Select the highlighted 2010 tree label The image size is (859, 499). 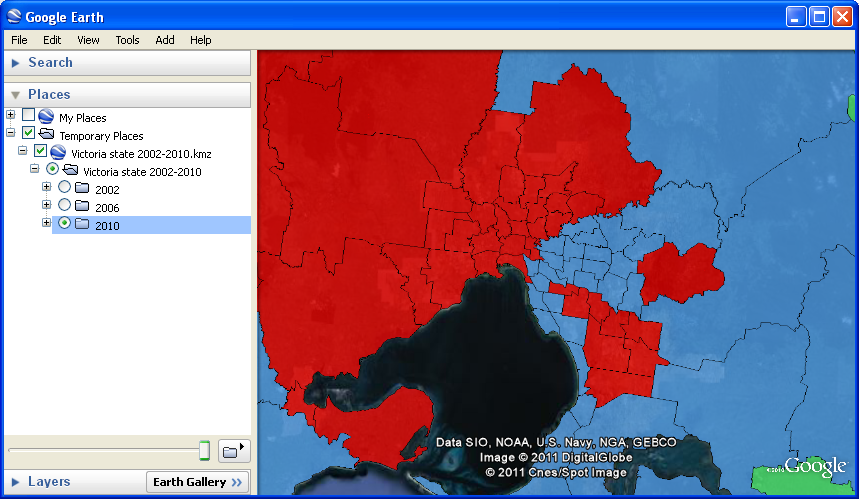pos(107,226)
